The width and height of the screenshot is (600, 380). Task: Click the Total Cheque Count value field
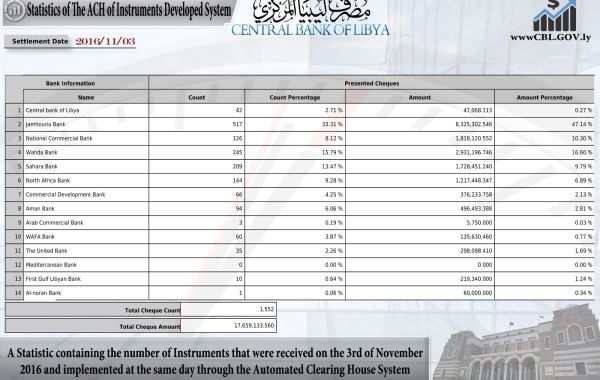click(x=228, y=309)
